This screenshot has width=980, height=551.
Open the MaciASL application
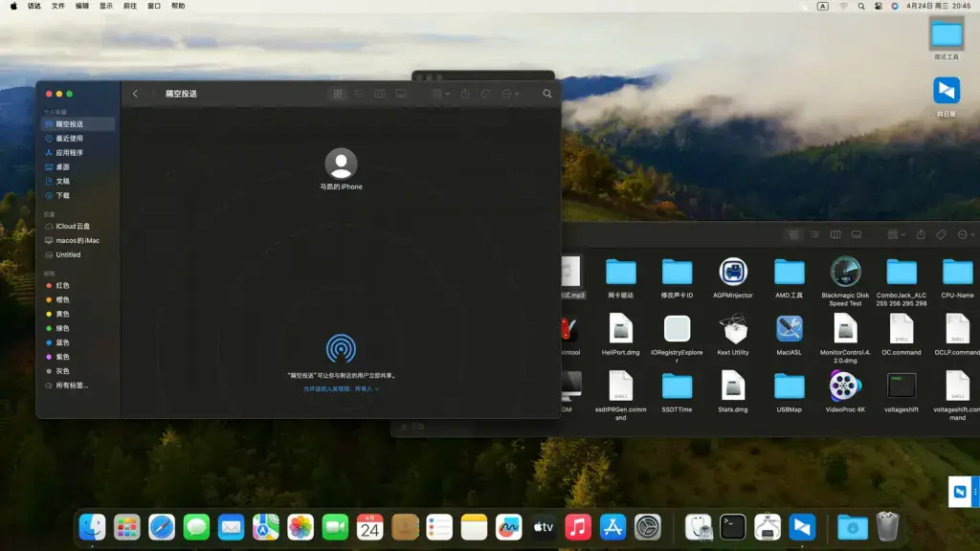point(789,329)
